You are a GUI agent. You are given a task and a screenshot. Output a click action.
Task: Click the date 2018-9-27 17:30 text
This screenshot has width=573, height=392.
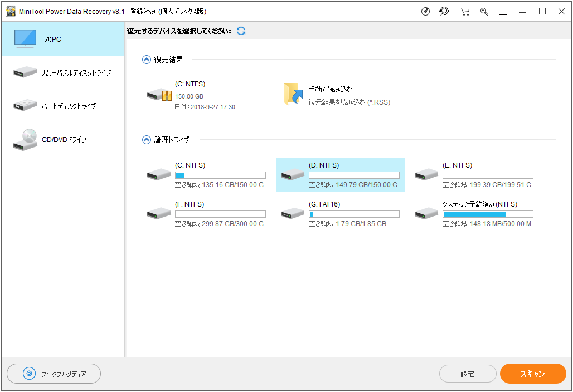(x=213, y=107)
